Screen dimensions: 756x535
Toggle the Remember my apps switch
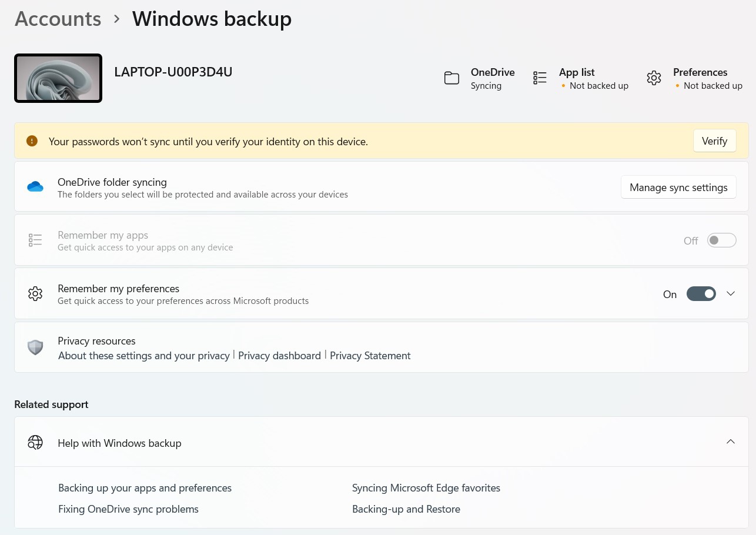click(x=721, y=240)
